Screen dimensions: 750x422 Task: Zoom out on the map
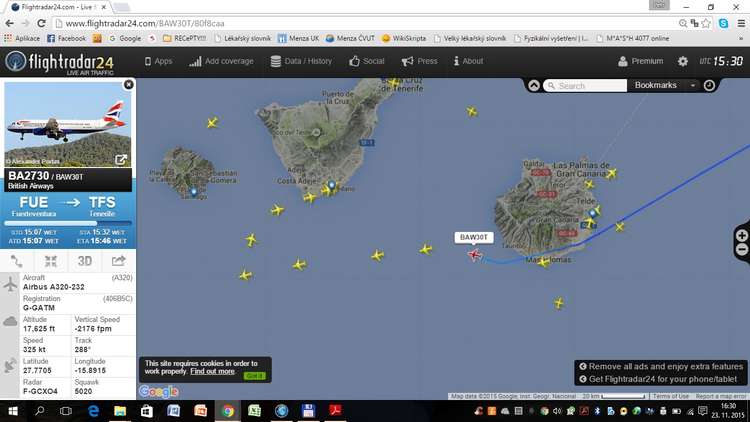pyautogui.click(x=742, y=249)
